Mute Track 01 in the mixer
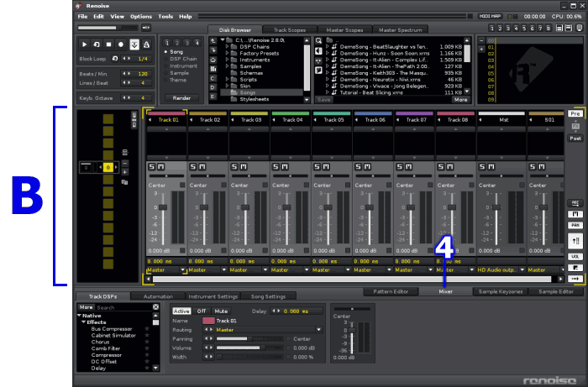588x387 pixels. tap(161, 167)
